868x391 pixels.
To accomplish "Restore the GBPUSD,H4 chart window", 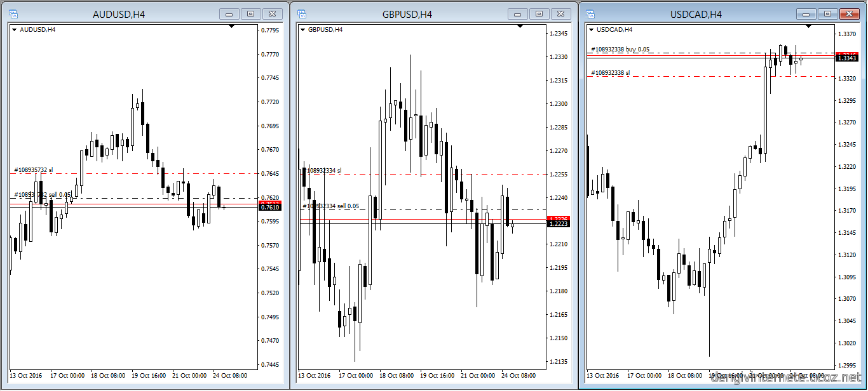I will click(539, 13).
